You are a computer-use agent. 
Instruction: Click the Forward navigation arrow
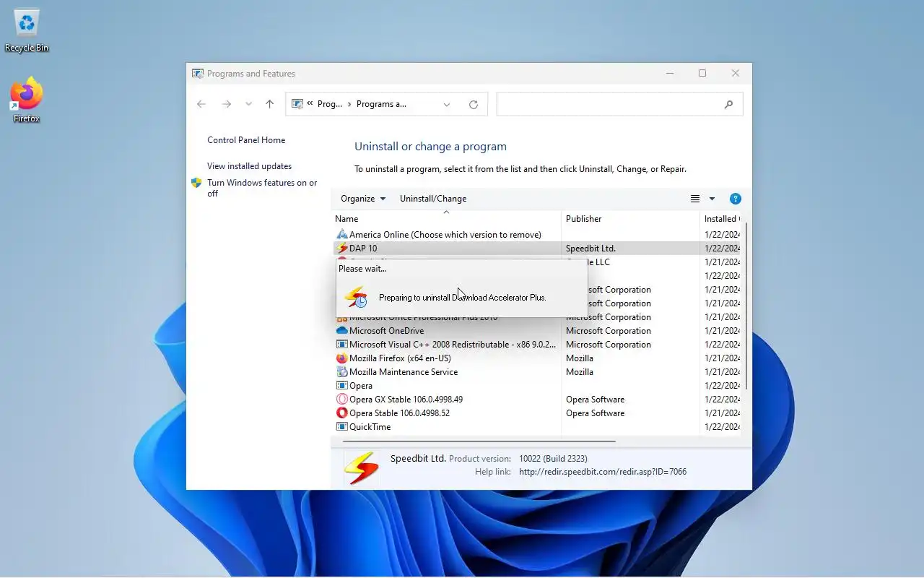point(226,104)
